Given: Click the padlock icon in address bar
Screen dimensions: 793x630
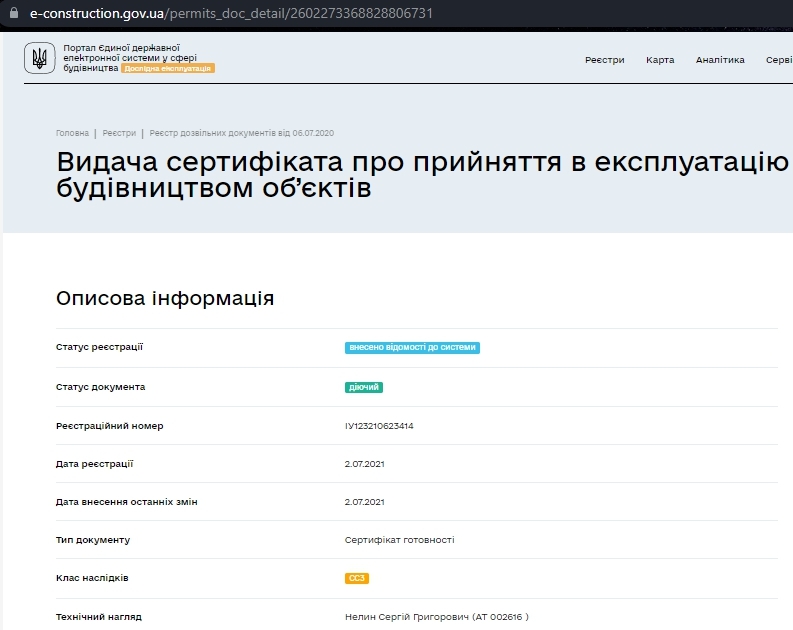Looking at the screenshot, I should [14, 13].
